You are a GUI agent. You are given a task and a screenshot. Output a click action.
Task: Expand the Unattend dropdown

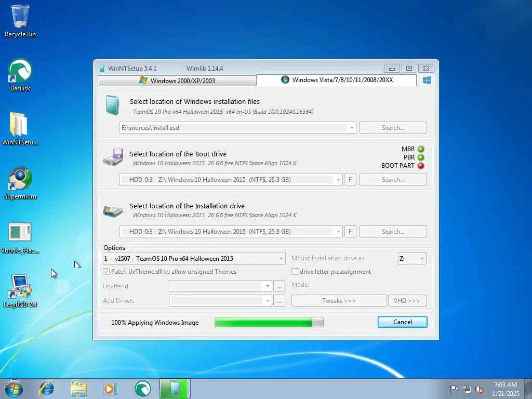(268, 286)
